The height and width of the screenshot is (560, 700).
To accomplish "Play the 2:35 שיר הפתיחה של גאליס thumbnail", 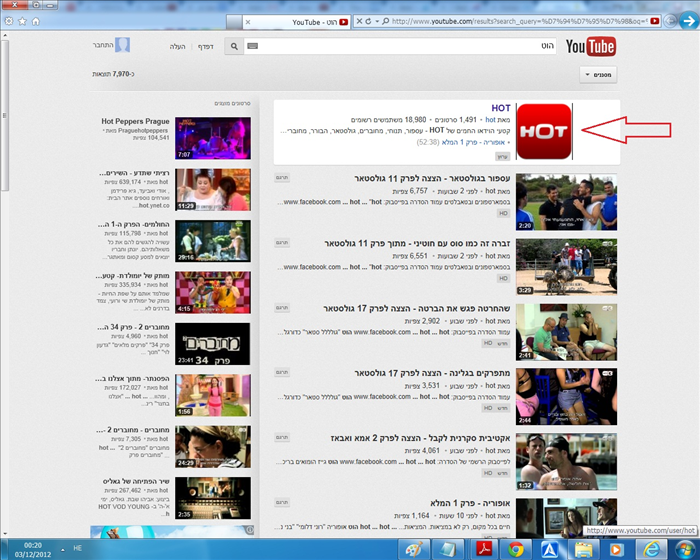I will pos(213,498).
